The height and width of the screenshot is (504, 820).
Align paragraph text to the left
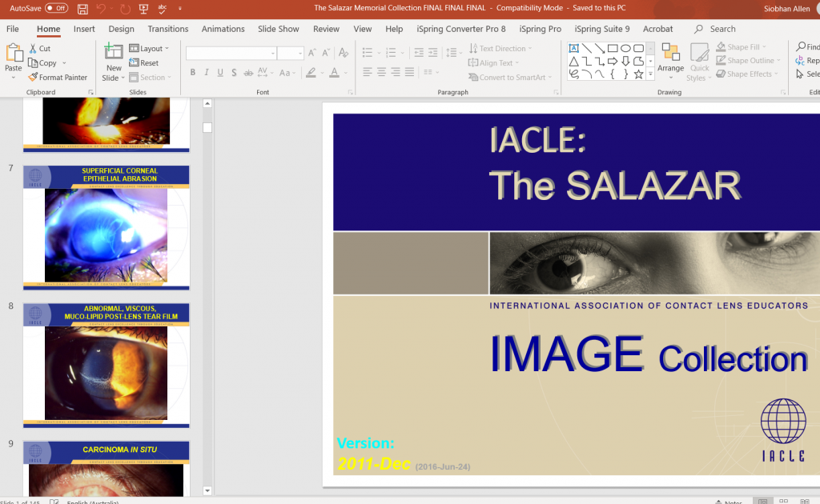coord(368,72)
